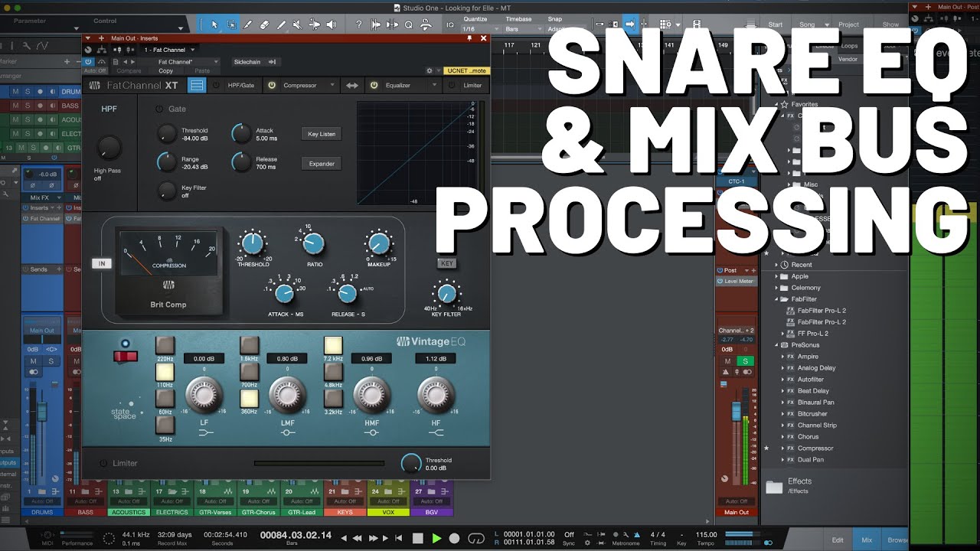Unsolo the Main Out channel

[x=745, y=361]
